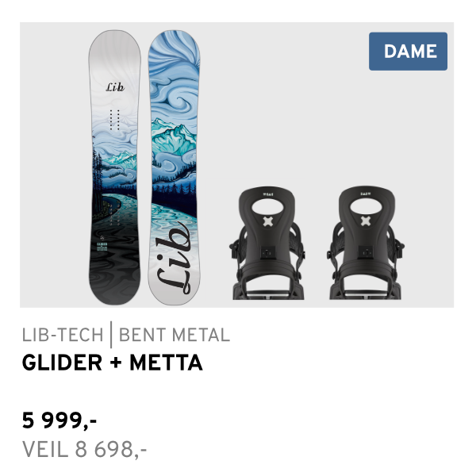The width and height of the screenshot is (476, 476).
Task: Open the left snowboard topsheet image
Action: pyautogui.click(x=115, y=167)
